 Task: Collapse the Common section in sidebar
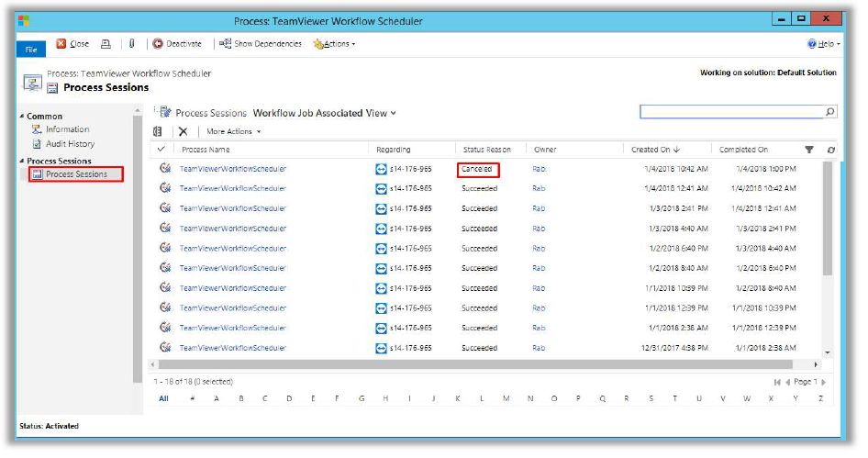point(22,117)
